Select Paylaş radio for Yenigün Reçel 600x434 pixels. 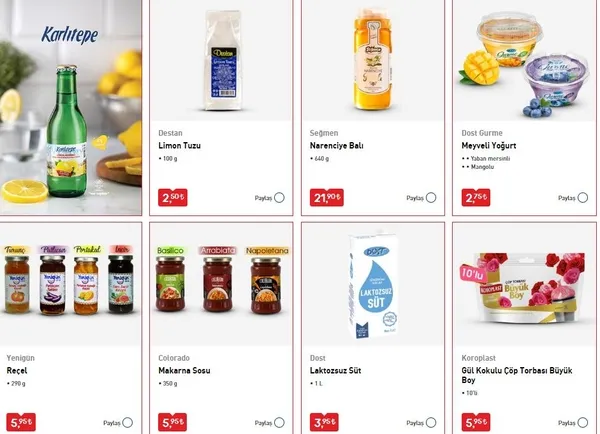(128, 423)
